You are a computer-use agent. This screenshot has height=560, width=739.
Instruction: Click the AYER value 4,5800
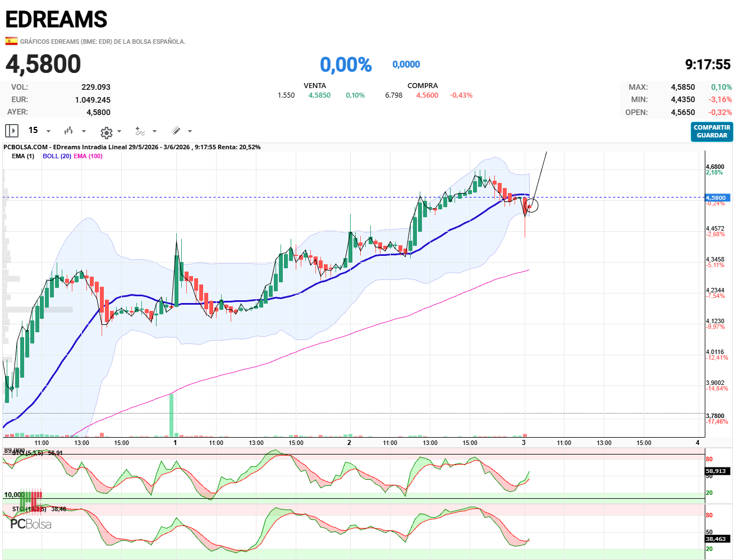[98, 112]
